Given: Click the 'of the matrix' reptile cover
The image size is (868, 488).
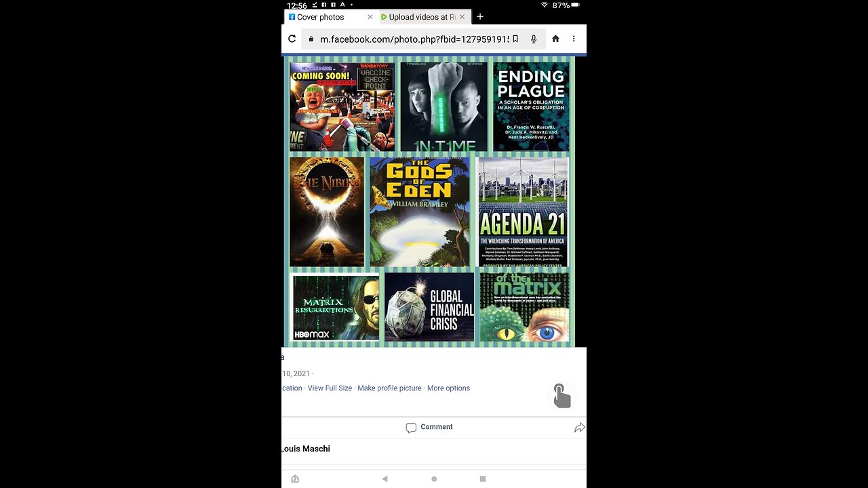Looking at the screenshot, I should click(524, 307).
